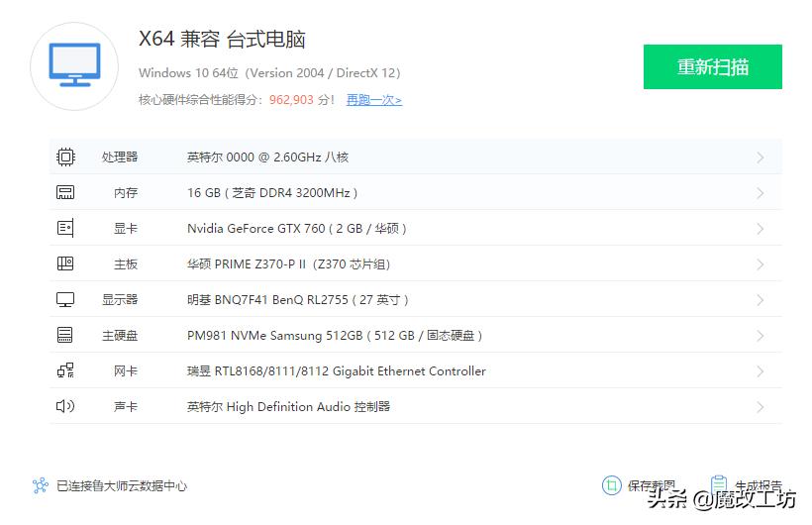
Task: Expand the 声卡 row chevron
Action: pyautogui.click(x=760, y=407)
